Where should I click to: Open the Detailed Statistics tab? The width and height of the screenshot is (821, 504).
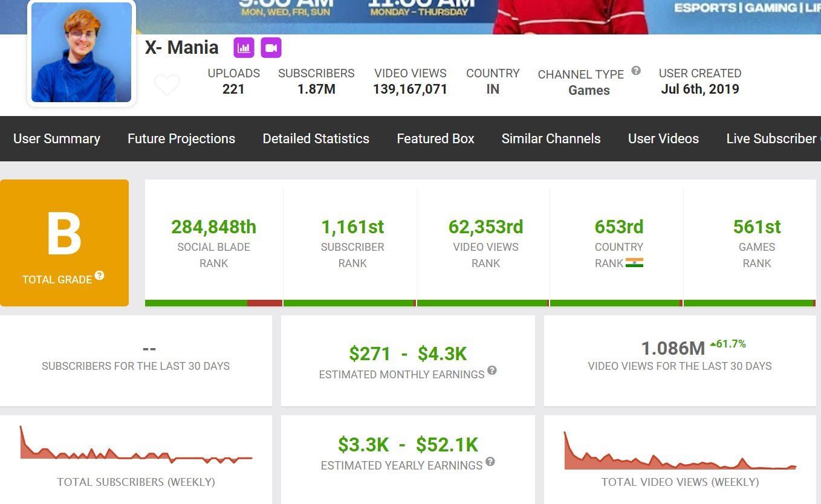pyautogui.click(x=316, y=138)
